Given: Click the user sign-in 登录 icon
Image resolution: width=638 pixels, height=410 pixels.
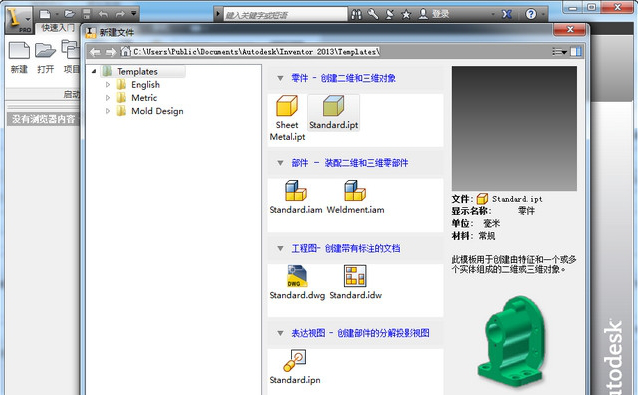Looking at the screenshot, I should (x=423, y=14).
